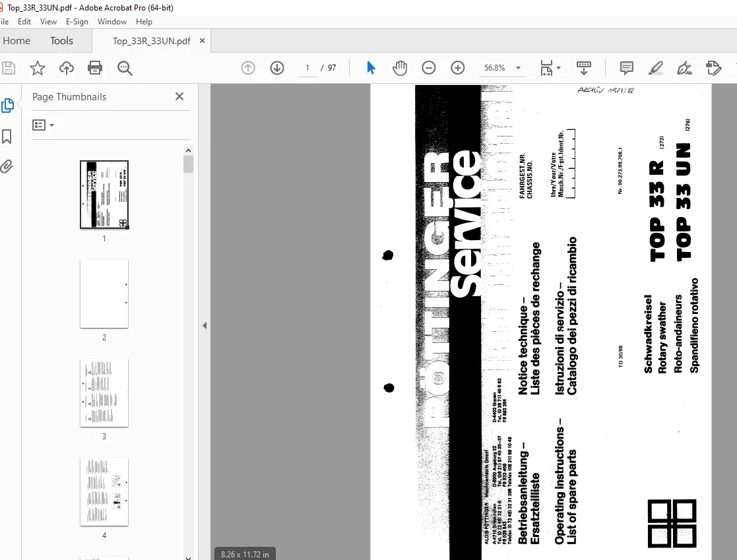This screenshot has width=737, height=560.
Task: Open Page Thumbnails sidebar icon
Action: [7, 106]
